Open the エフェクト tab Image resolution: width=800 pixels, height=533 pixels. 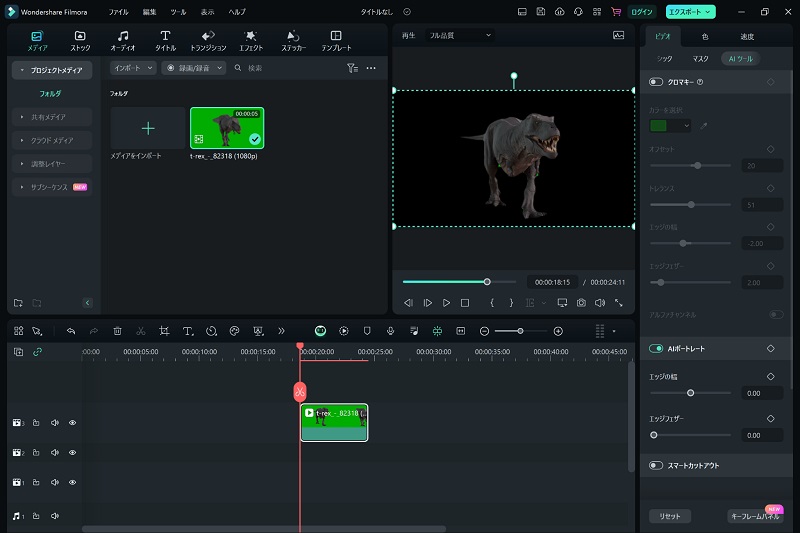coord(251,41)
